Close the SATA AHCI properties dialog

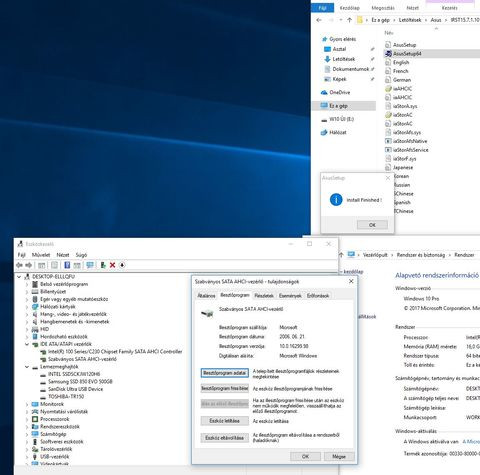point(351,281)
